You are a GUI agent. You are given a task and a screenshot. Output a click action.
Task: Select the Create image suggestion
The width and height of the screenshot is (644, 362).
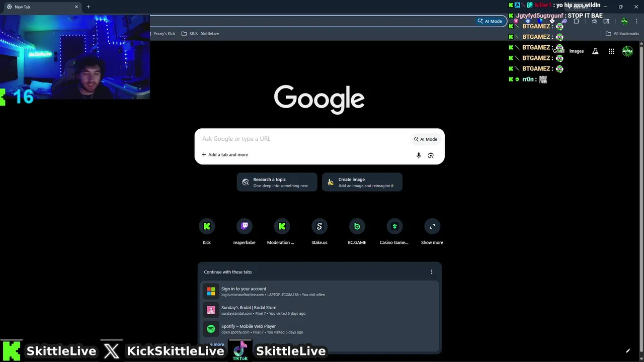362,182
